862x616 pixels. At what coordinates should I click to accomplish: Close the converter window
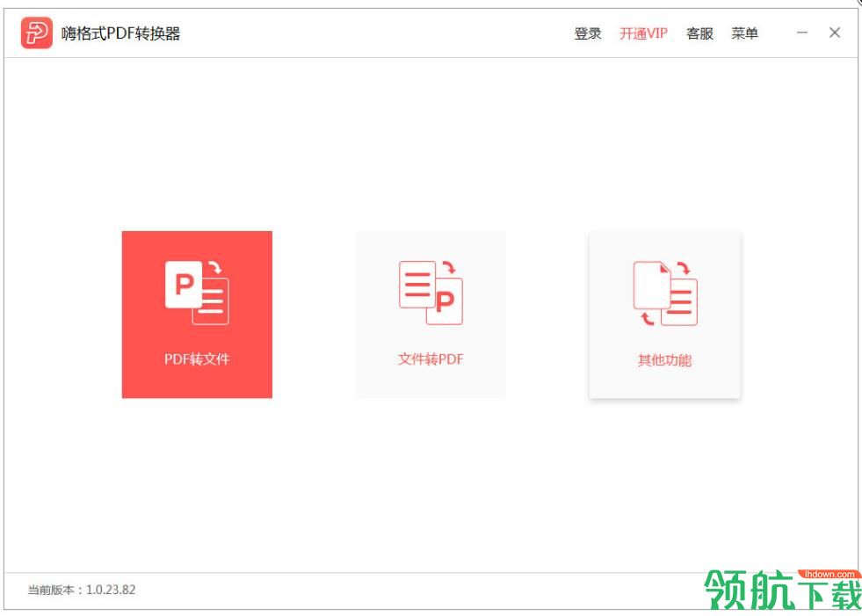click(x=835, y=33)
